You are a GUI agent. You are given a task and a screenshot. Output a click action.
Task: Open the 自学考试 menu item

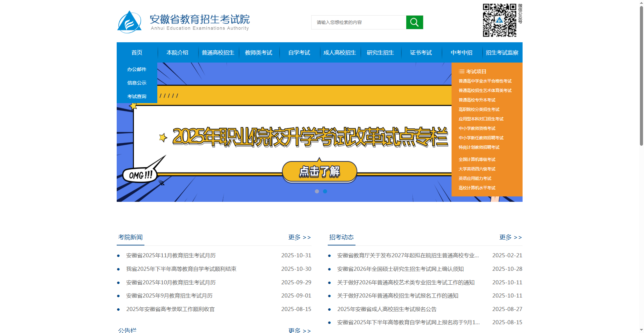point(299,52)
